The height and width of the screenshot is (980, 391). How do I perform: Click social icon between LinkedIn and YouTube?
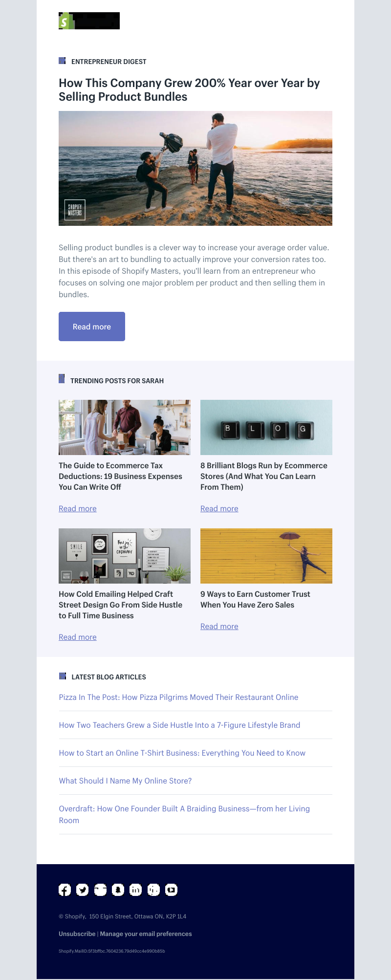153,890
